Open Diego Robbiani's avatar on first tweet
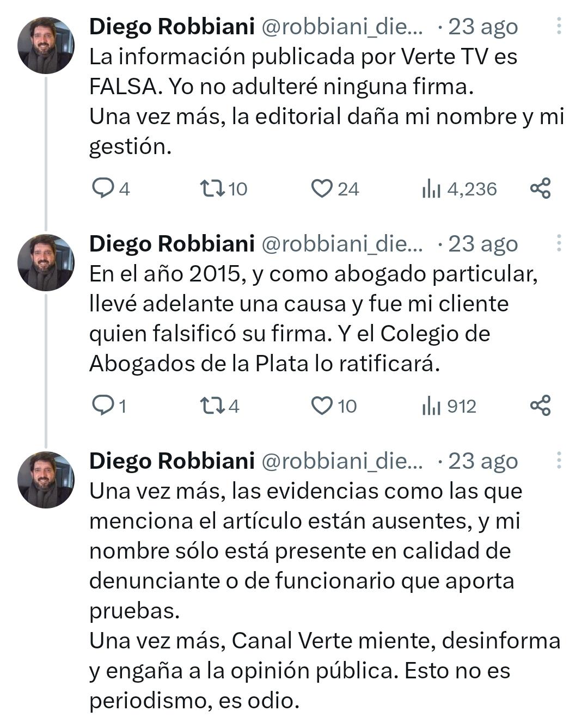 pos(46,45)
